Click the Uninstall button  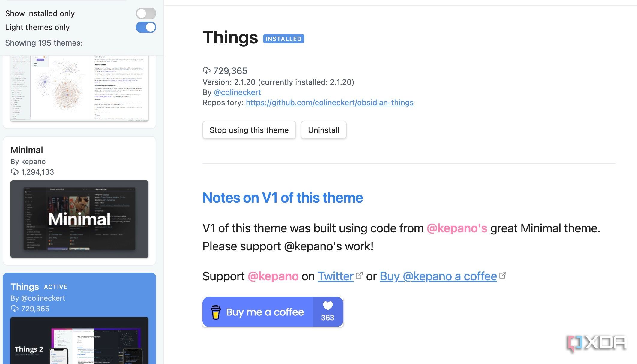pos(323,130)
